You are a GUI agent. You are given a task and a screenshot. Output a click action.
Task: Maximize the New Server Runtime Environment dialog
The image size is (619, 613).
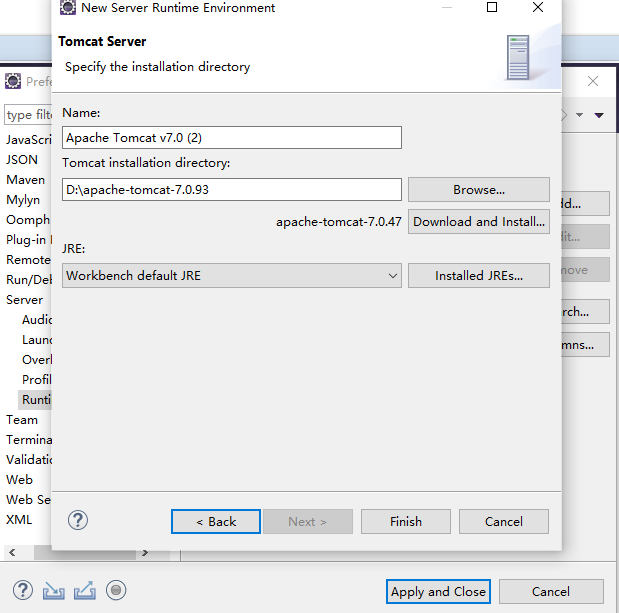tap(492, 7)
